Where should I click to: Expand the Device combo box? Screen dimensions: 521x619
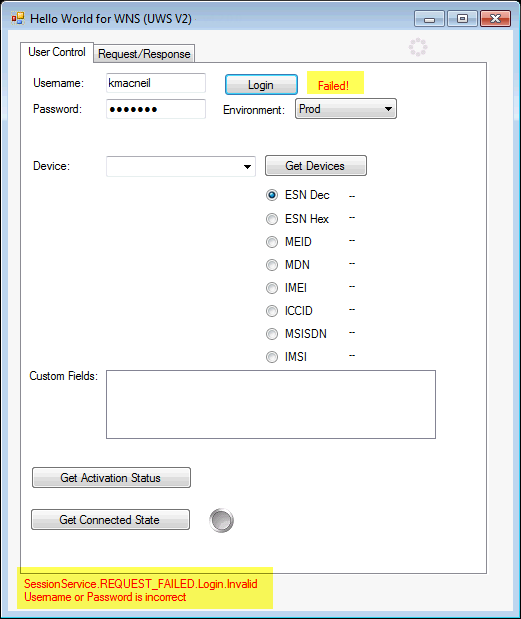[181, 166]
